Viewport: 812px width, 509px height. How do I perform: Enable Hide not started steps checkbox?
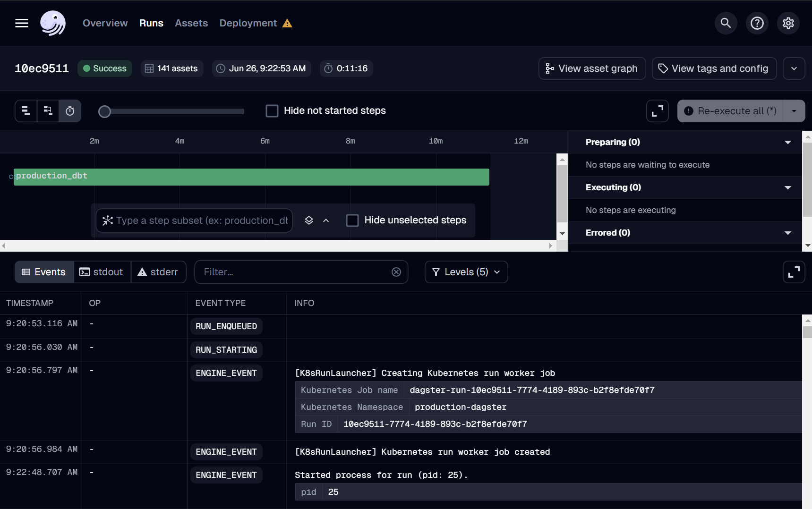tap(272, 111)
